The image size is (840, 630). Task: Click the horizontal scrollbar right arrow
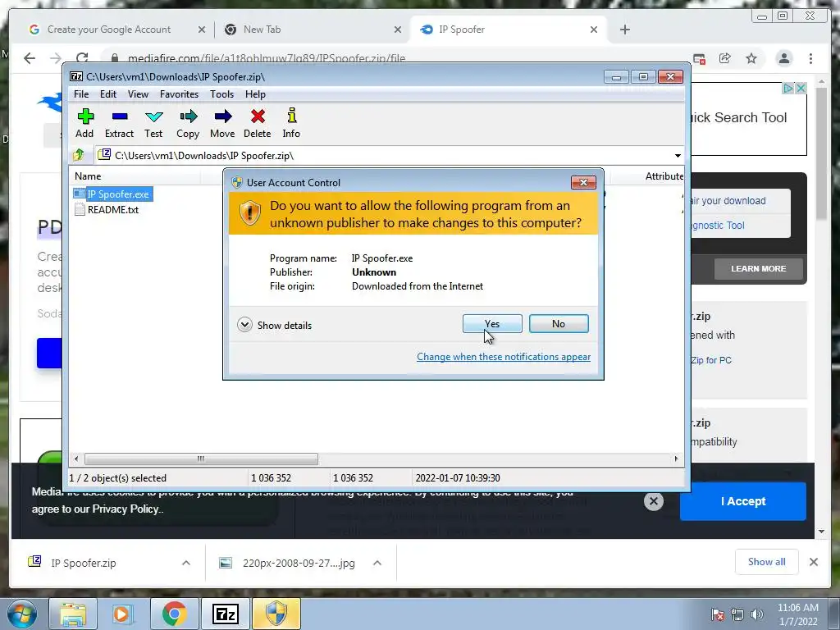pyautogui.click(x=676, y=459)
